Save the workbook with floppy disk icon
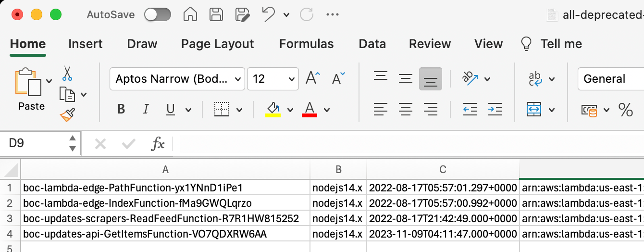644x252 pixels. click(217, 14)
